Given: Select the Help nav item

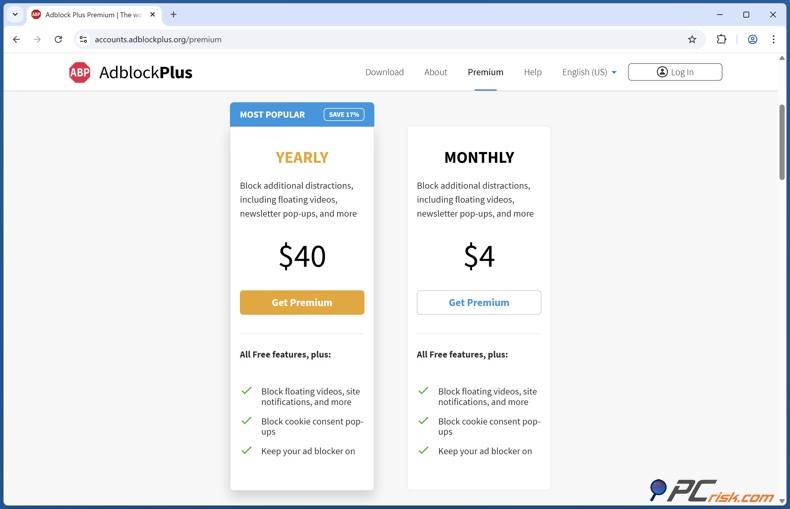Looking at the screenshot, I should point(532,72).
